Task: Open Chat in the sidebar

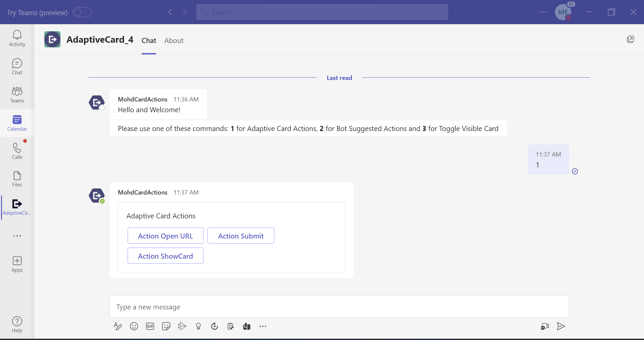Action: (17, 67)
